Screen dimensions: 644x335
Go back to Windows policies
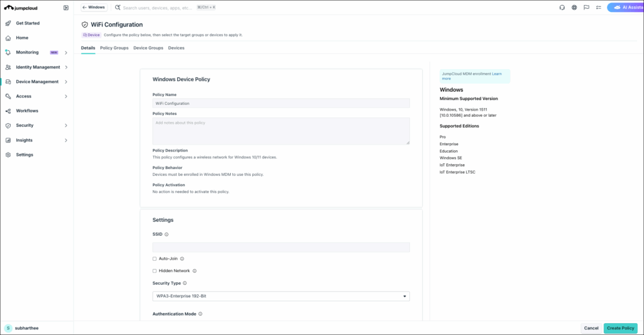point(94,8)
